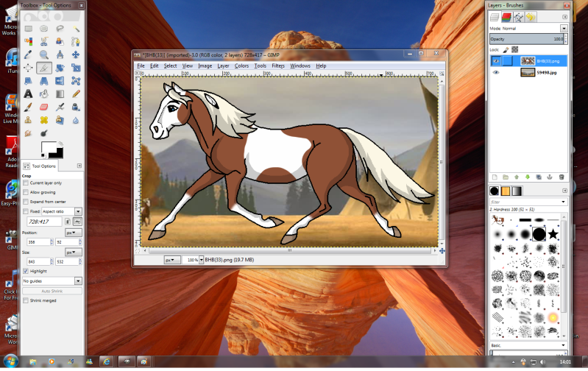
Task: Delete layer with the trash icon
Action: [562, 177]
